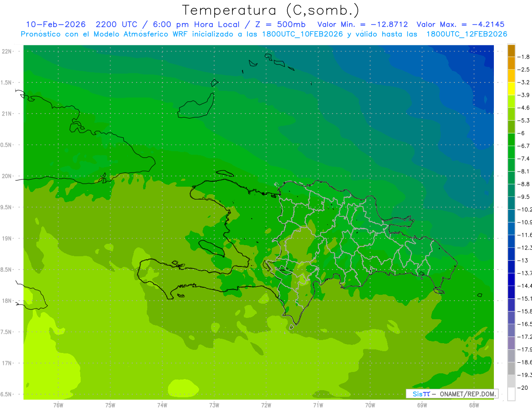Click the 'Z = 500mb' level text
The width and height of the screenshot is (532, 411).
[x=279, y=24]
